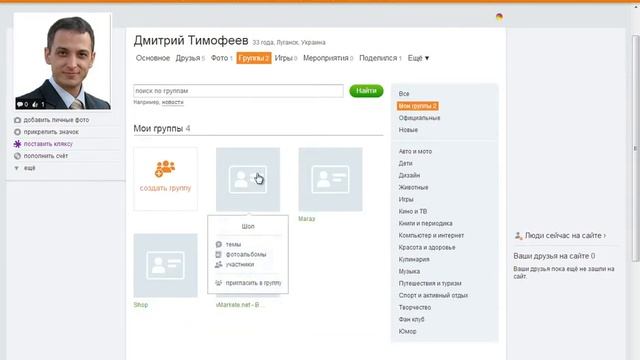Viewport: 640px width, 360px height.
Task: Select темы in the Шоп popup
Action: (x=233, y=244)
